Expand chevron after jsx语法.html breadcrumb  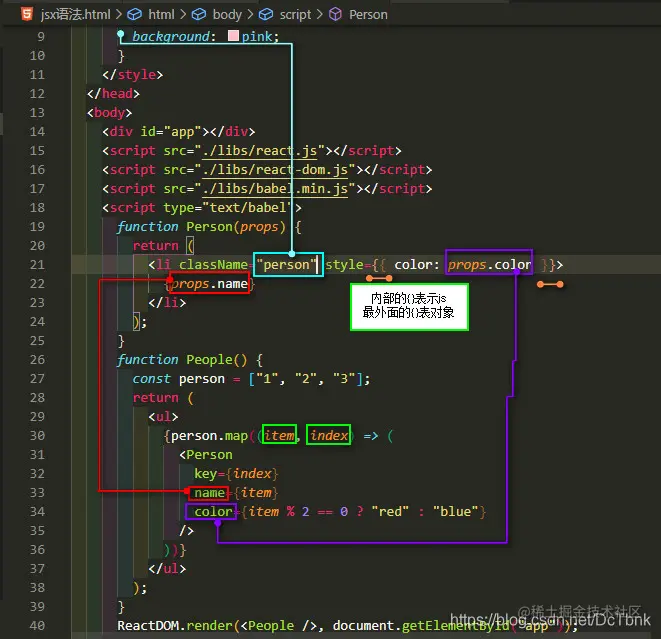(119, 15)
